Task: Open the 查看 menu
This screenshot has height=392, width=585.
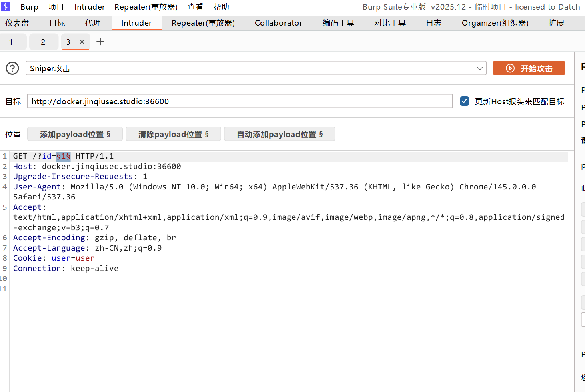Action: (195, 7)
